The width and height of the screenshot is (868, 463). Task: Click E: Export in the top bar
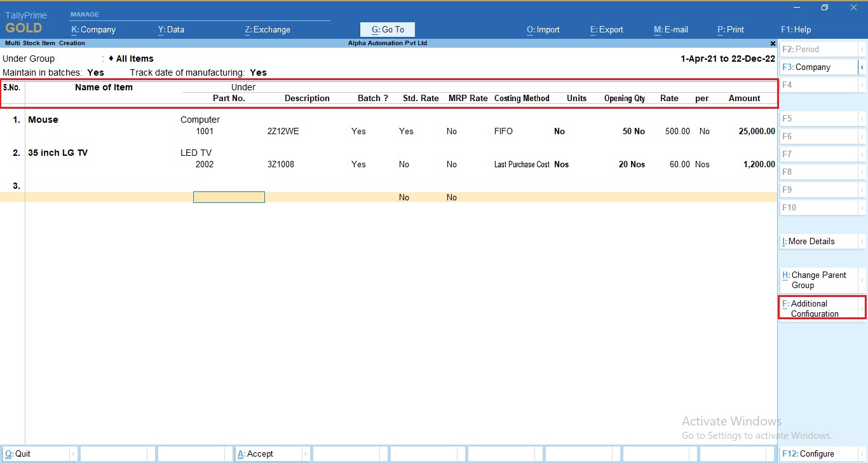(x=606, y=29)
